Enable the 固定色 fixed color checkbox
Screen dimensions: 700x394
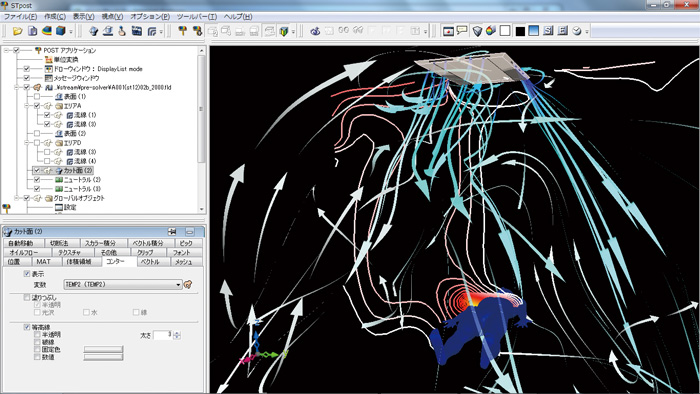[x=37, y=349]
